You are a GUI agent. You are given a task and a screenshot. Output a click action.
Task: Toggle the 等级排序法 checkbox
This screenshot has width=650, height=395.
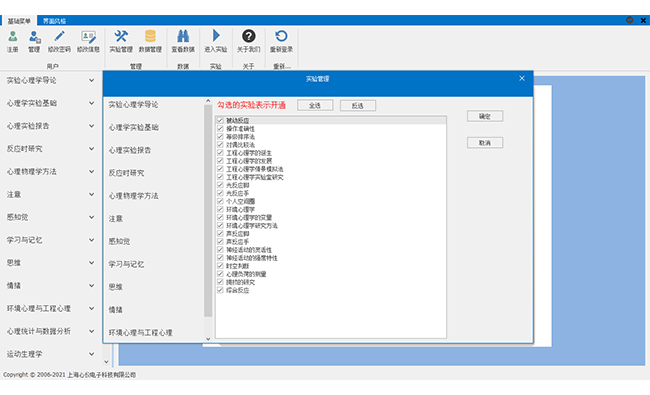point(220,136)
